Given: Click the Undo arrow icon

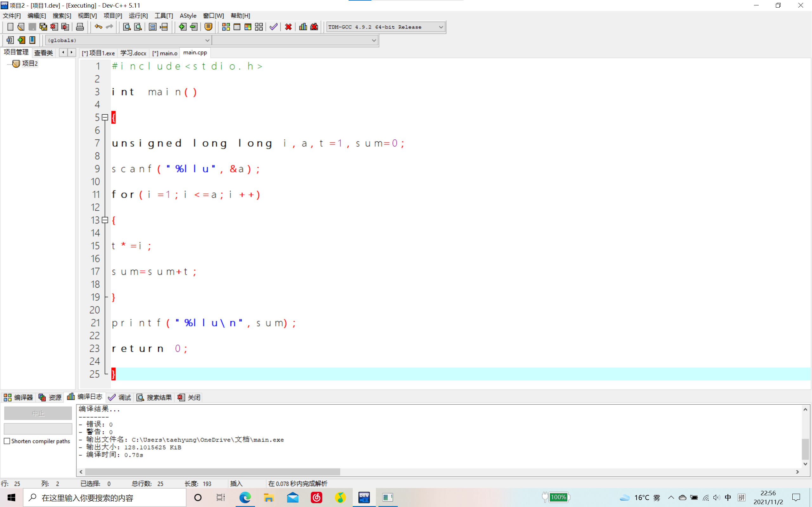Looking at the screenshot, I should pos(98,27).
